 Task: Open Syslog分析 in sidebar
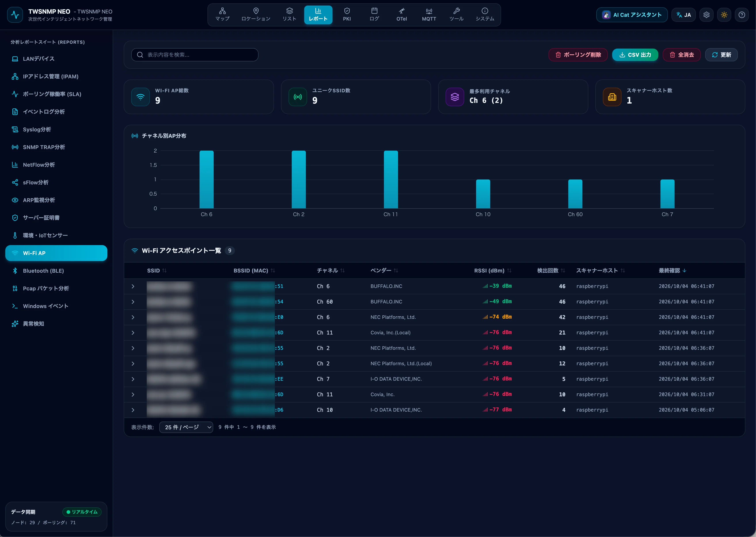point(56,130)
